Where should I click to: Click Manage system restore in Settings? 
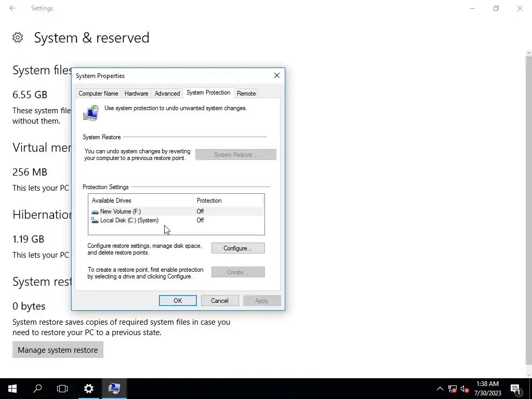58,350
